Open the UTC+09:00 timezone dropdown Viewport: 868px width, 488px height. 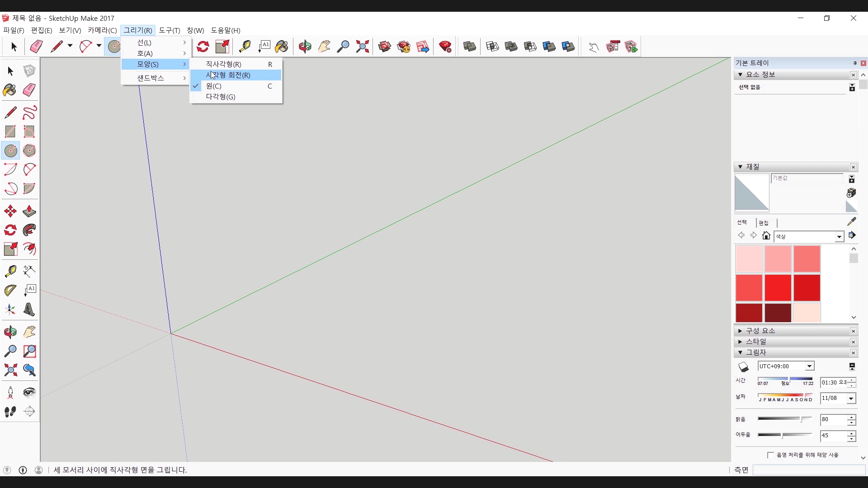click(x=809, y=366)
